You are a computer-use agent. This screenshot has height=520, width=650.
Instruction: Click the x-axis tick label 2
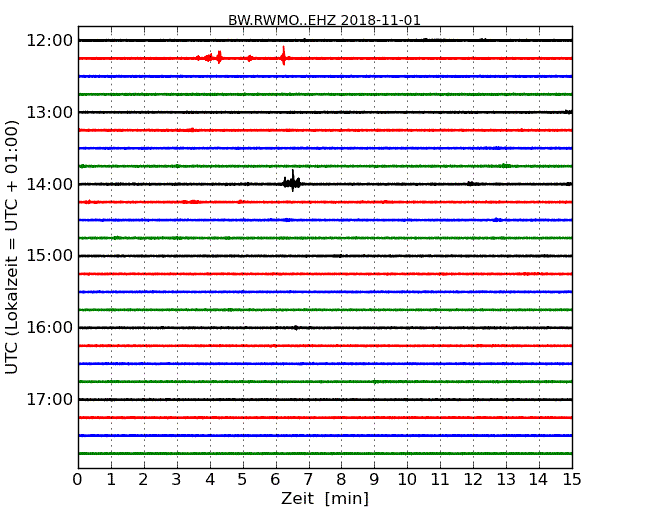(x=143, y=480)
